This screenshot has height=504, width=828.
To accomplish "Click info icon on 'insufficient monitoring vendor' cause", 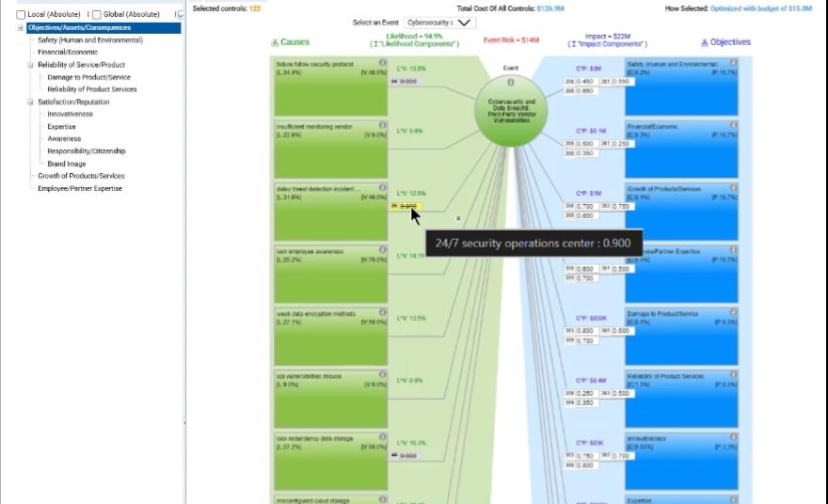I will pos(383,125).
